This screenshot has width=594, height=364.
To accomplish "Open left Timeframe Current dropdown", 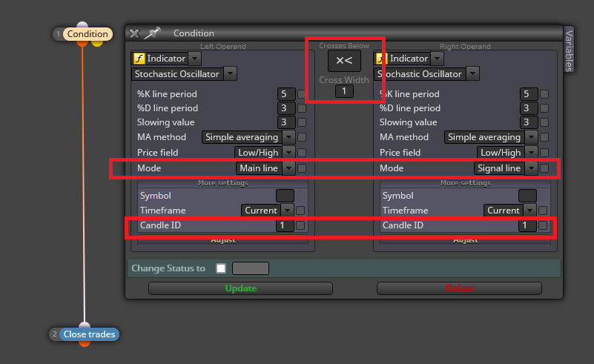I will pos(288,211).
